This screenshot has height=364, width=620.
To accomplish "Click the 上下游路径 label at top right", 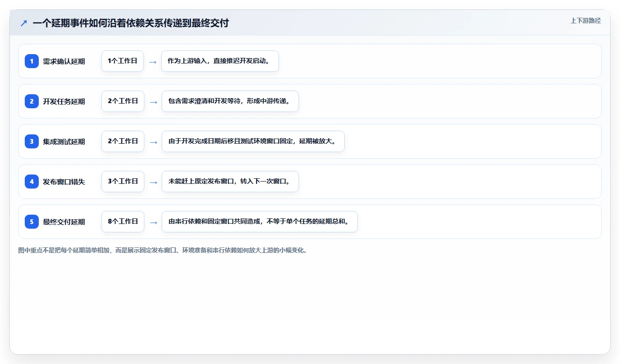I will coord(585,21).
